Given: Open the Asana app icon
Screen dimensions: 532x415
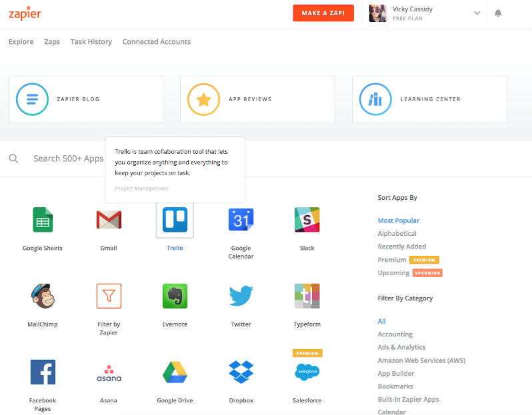Looking at the screenshot, I should point(109,373).
